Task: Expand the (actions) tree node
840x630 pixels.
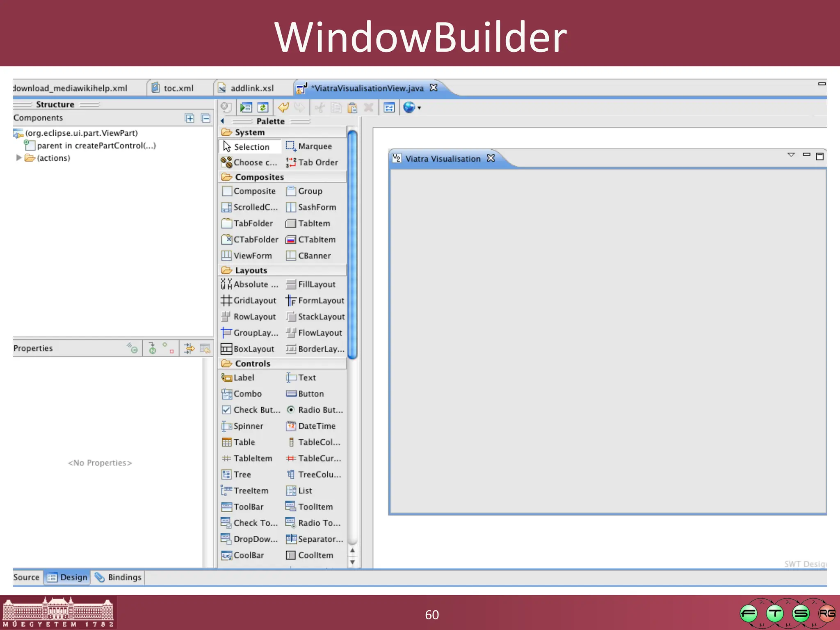Action: pyautogui.click(x=18, y=158)
